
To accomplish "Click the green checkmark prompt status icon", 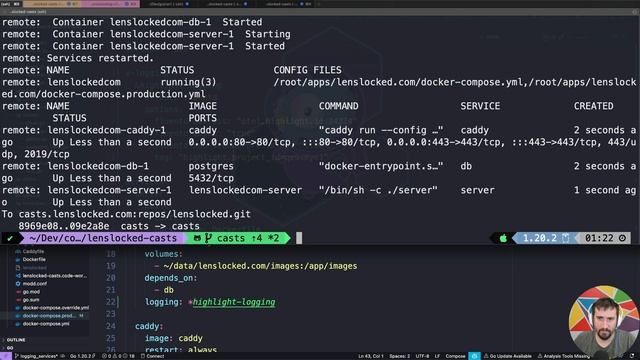I will pyautogui.click(x=10, y=238).
